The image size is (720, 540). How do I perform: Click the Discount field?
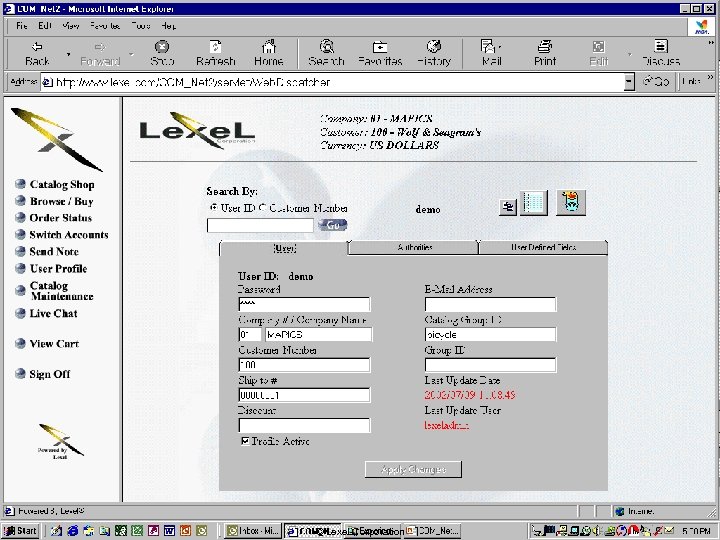coord(304,425)
